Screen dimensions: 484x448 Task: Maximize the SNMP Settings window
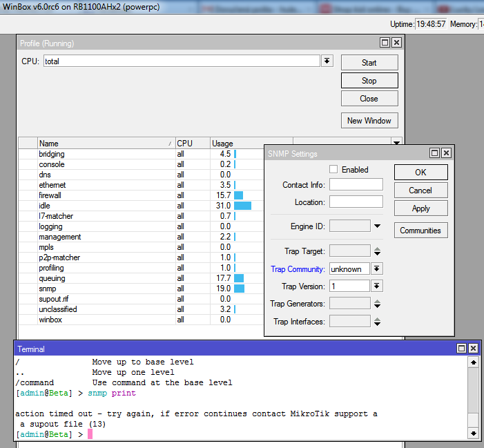pyautogui.click(x=434, y=153)
